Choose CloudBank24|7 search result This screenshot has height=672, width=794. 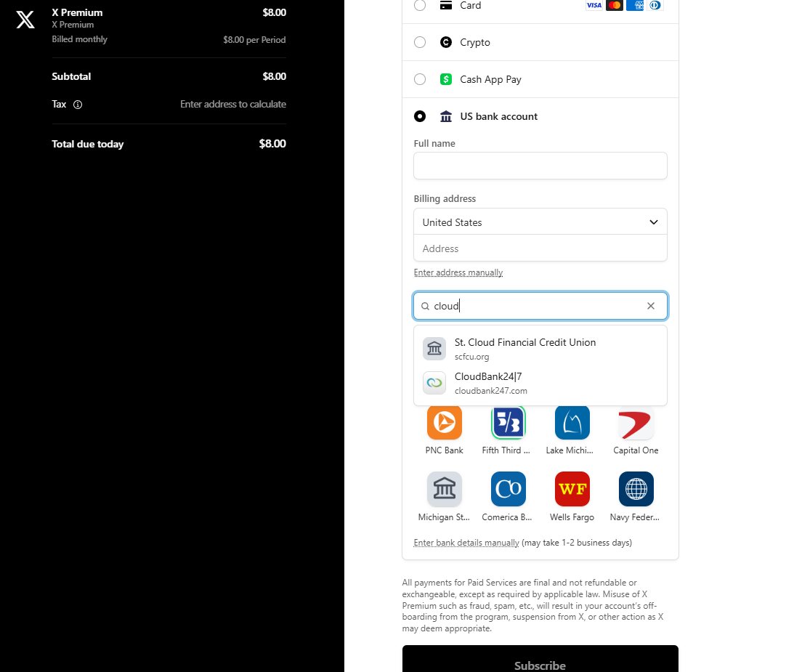[540, 383]
